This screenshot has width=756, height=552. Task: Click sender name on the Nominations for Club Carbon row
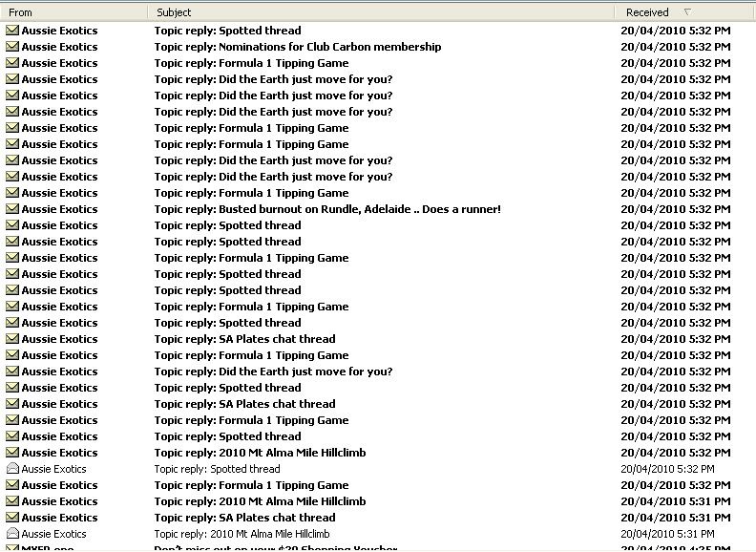pos(59,47)
